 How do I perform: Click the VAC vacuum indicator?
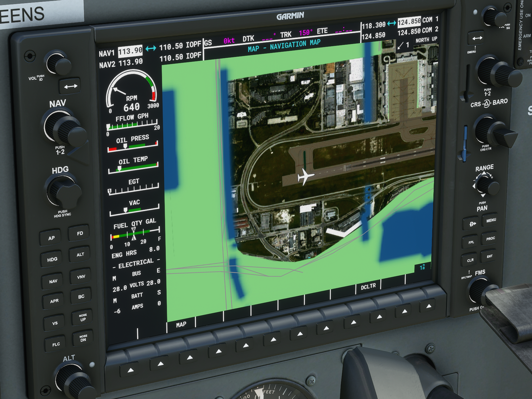[134, 210]
